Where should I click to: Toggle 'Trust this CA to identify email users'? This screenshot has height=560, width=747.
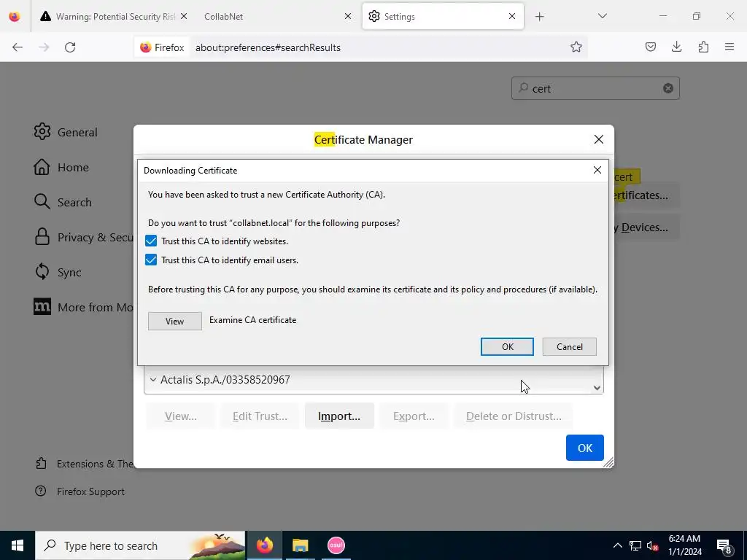(151, 260)
